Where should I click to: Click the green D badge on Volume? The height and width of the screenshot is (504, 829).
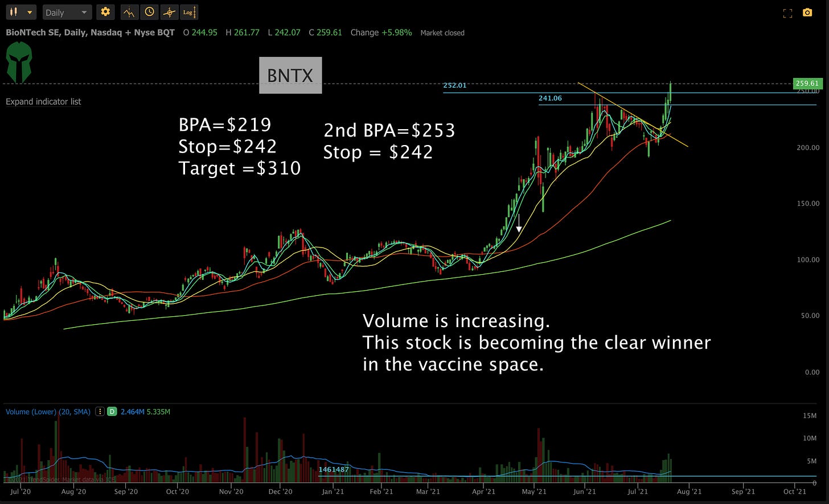tap(112, 411)
